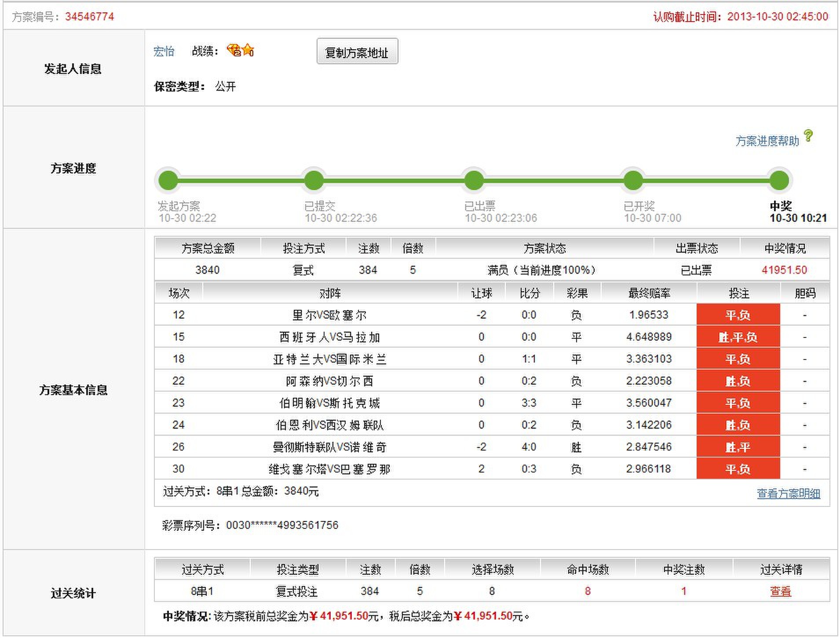Click the diamond record badge icon

[234, 51]
